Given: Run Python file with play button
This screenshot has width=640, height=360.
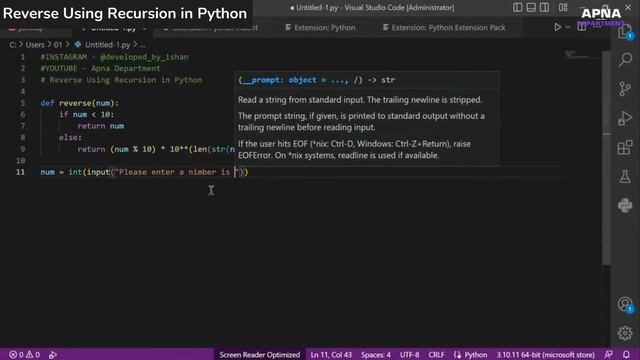Looking at the screenshot, I should [557, 27].
